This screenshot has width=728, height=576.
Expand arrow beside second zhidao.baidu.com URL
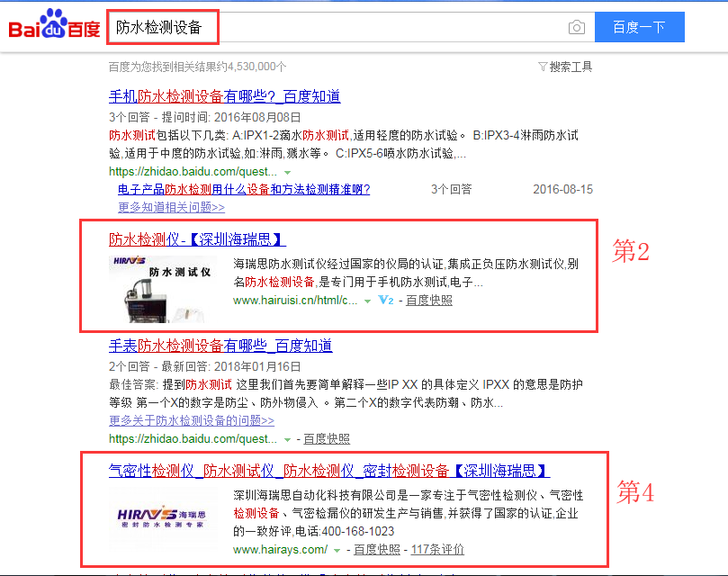287,439
